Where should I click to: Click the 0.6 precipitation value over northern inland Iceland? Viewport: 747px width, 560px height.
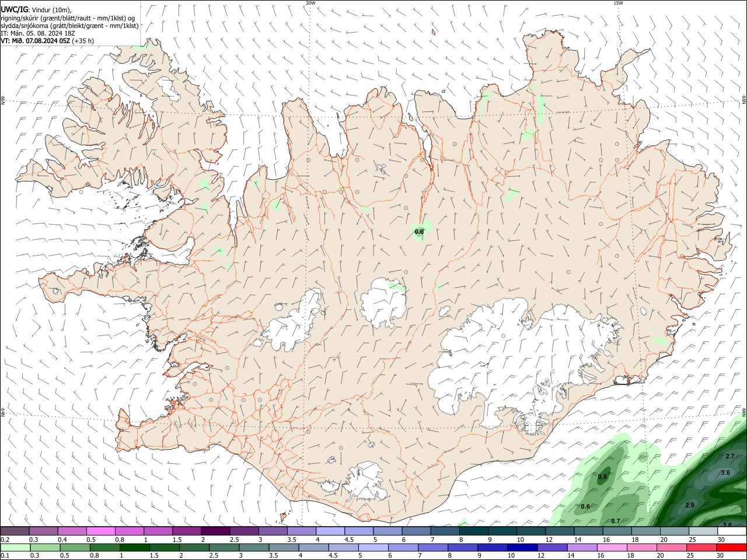[x=419, y=232]
